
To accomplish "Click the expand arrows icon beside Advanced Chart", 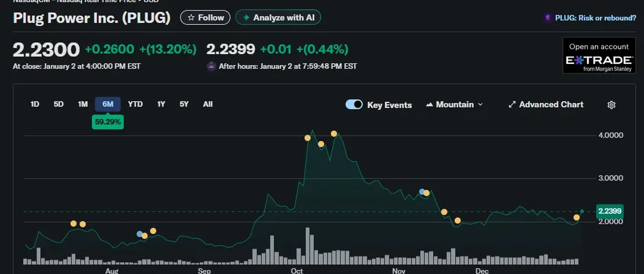I will point(512,105).
